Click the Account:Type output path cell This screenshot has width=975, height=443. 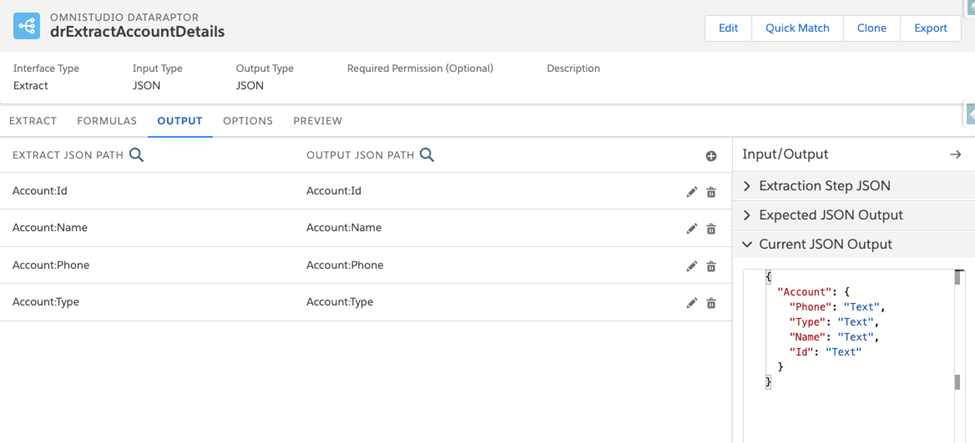point(340,302)
